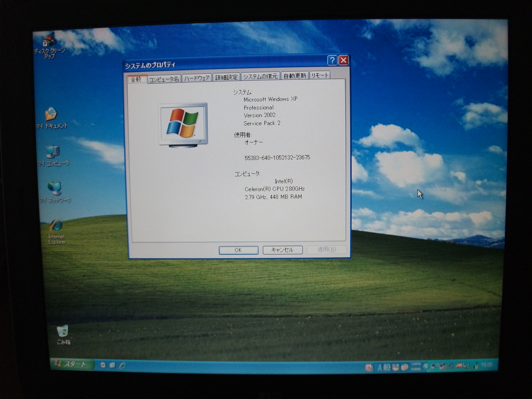Launch Internet Explorer from quick launch bar
The height and width of the screenshot is (399, 532).
123,365
